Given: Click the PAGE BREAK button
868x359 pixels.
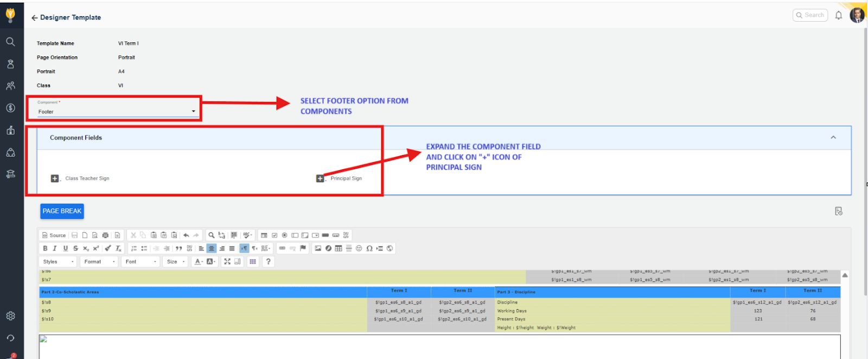Looking at the screenshot, I should click(x=62, y=211).
